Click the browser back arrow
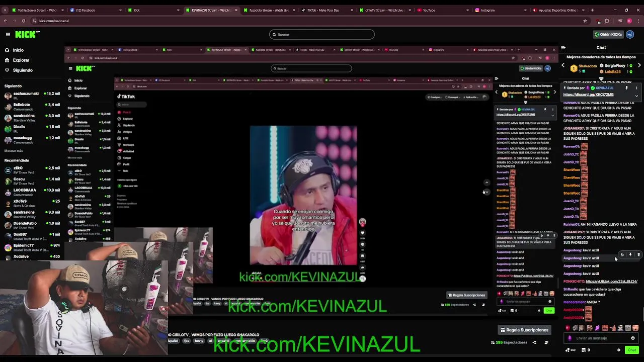 coord(5,21)
